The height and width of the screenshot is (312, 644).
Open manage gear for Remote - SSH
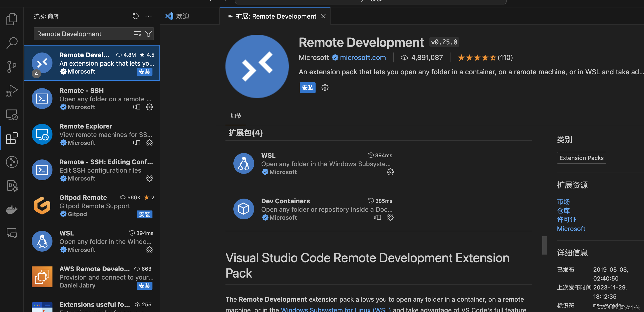149,107
